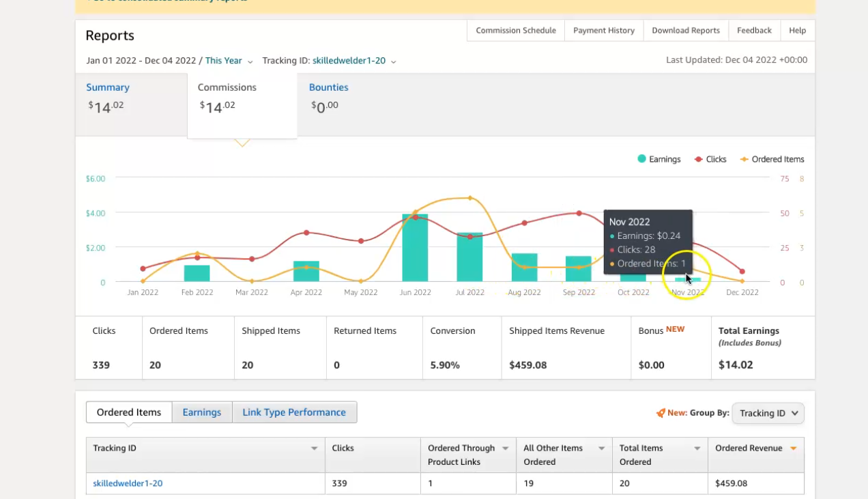Open Help from the Reports header
Image resolution: width=868 pixels, height=499 pixels.
pos(797,31)
